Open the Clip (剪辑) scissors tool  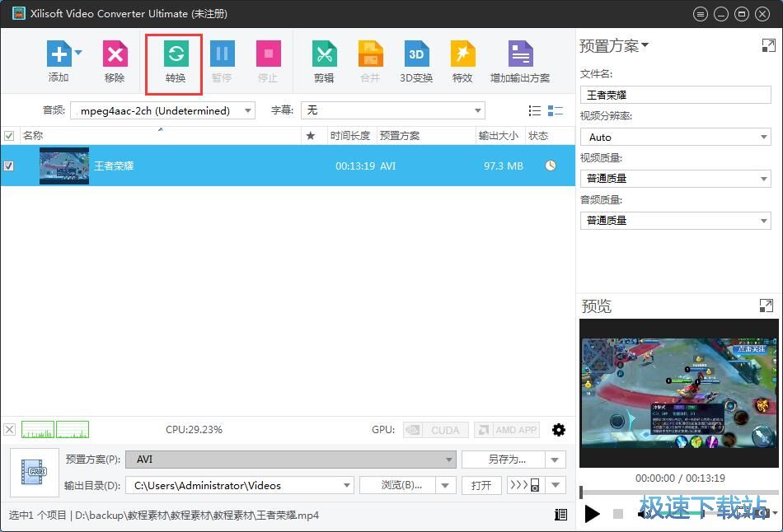324,55
